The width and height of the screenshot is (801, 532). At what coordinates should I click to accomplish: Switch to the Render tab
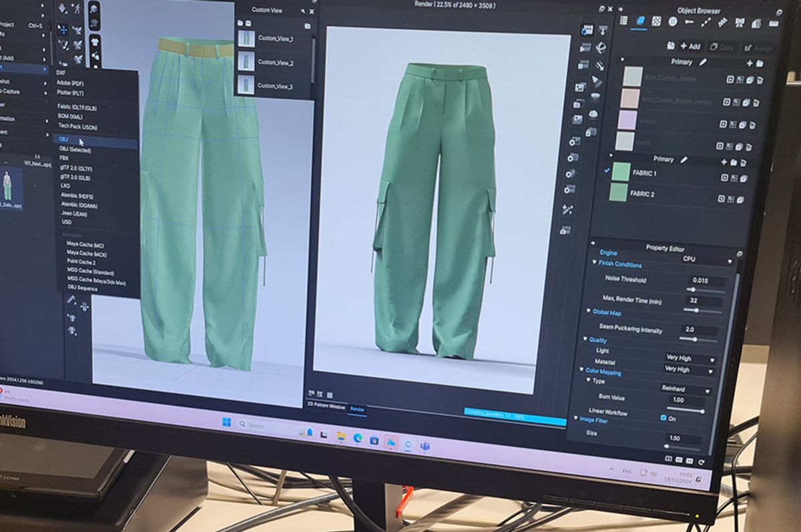[x=357, y=409]
